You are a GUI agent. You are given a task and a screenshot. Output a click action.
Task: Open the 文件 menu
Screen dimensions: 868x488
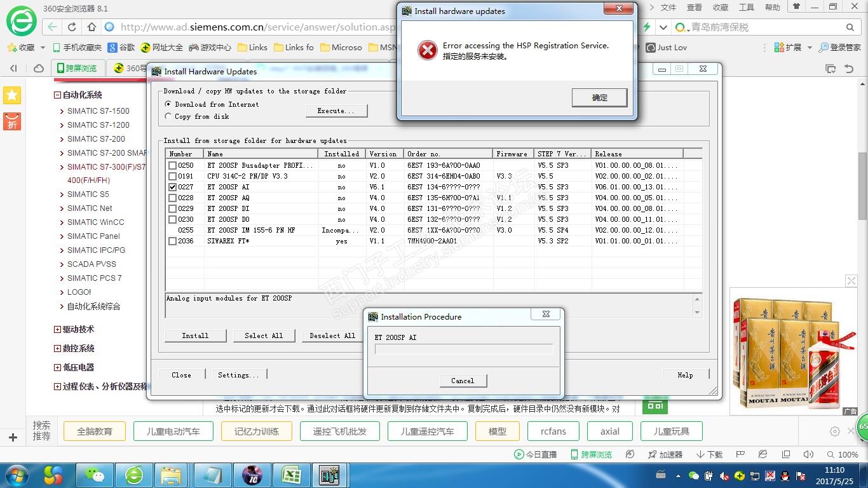point(668,8)
